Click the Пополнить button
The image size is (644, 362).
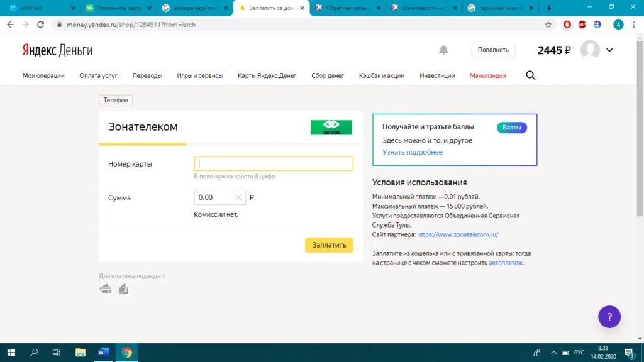coord(493,50)
